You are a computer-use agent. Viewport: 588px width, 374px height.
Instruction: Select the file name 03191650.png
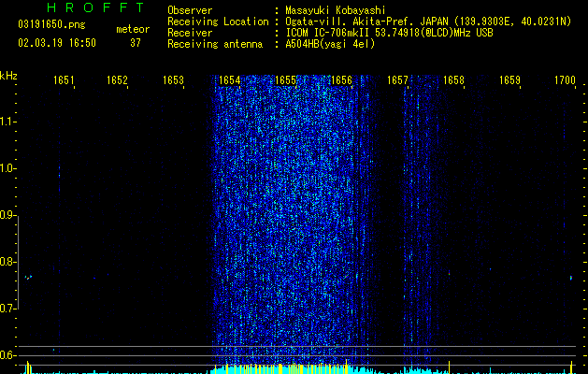point(51,24)
